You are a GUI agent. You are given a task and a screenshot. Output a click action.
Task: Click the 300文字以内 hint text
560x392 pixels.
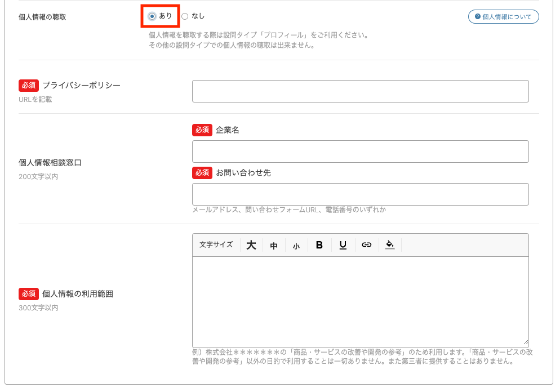coord(38,308)
